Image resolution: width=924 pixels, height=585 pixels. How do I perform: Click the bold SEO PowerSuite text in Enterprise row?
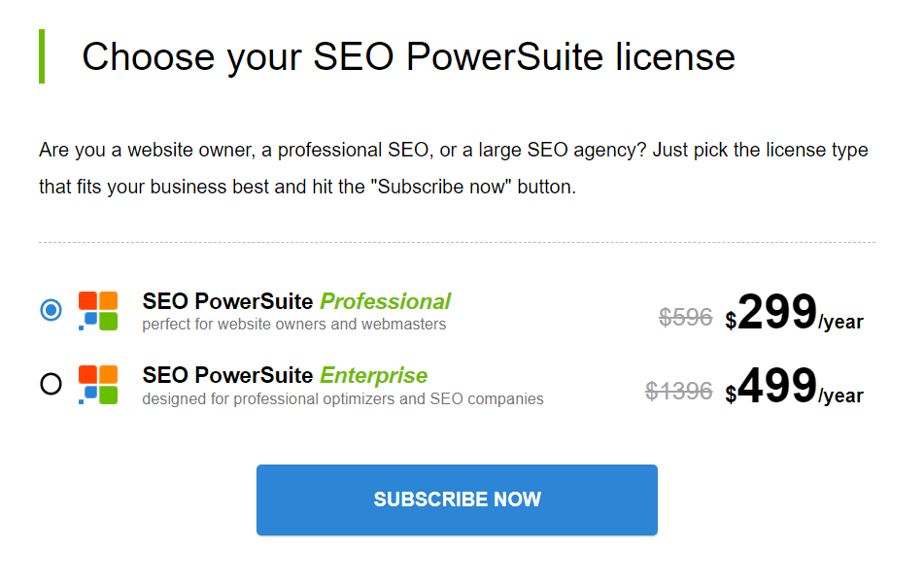(x=227, y=375)
